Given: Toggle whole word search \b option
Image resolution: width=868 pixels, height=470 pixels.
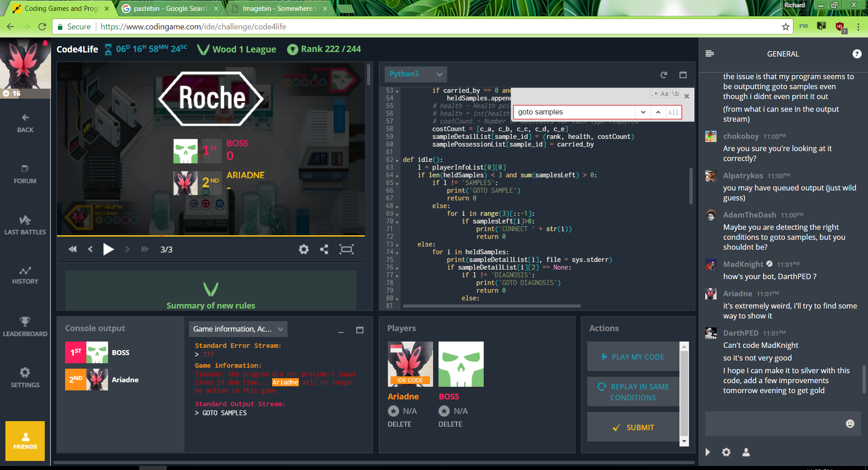Looking at the screenshot, I should 675,94.
